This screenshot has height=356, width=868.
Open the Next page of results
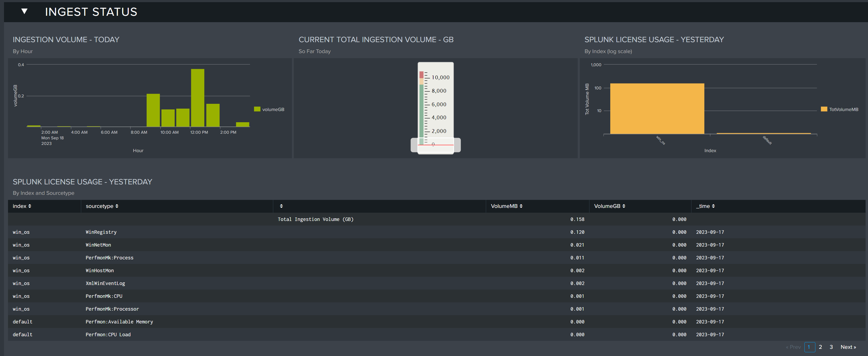click(848, 347)
